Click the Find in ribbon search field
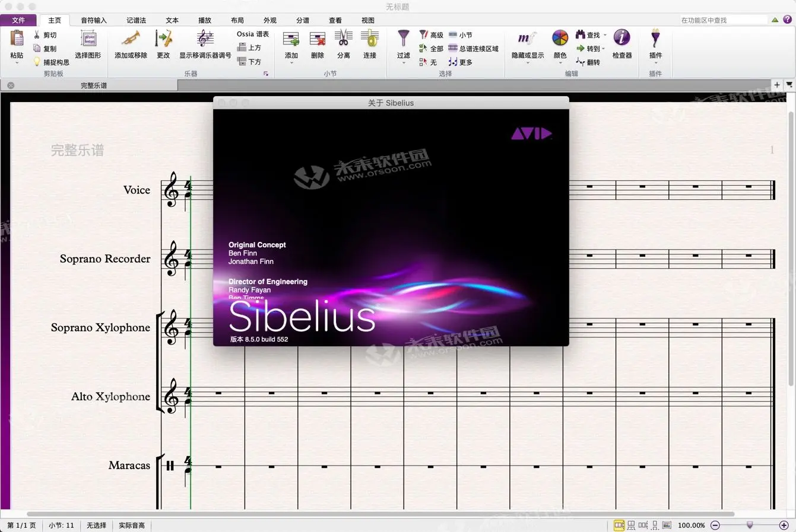This screenshot has width=796, height=532. tap(723, 20)
